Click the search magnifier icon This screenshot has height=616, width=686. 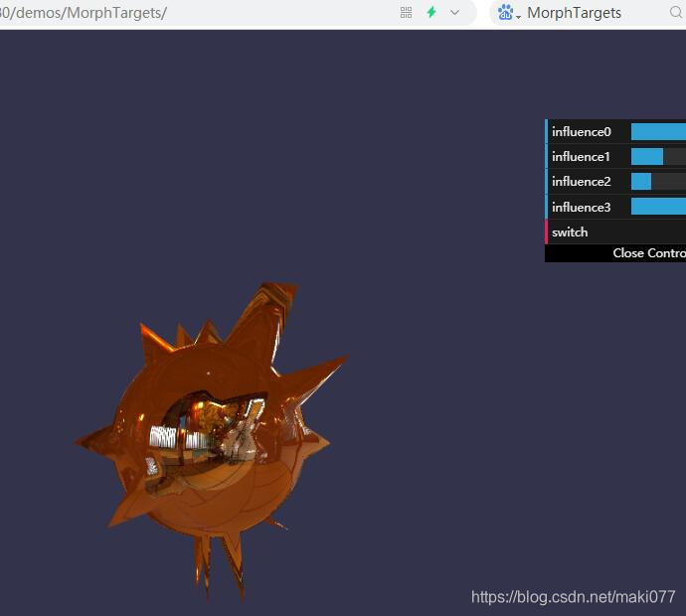(x=676, y=12)
